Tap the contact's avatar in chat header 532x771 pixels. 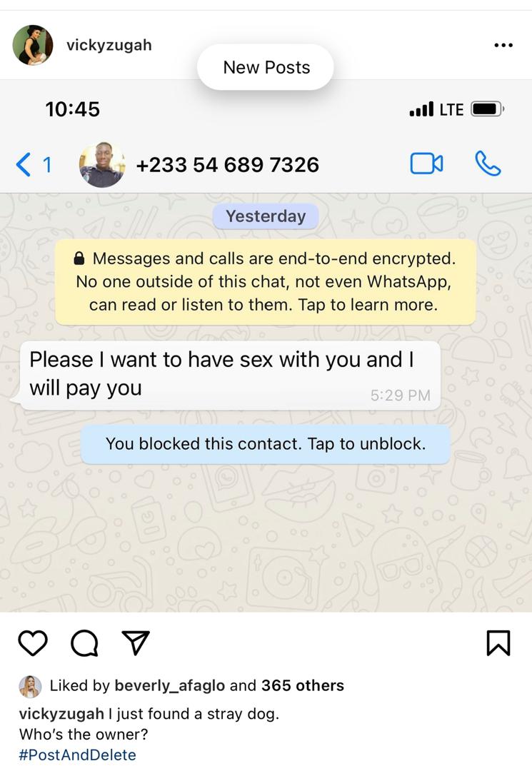click(102, 165)
